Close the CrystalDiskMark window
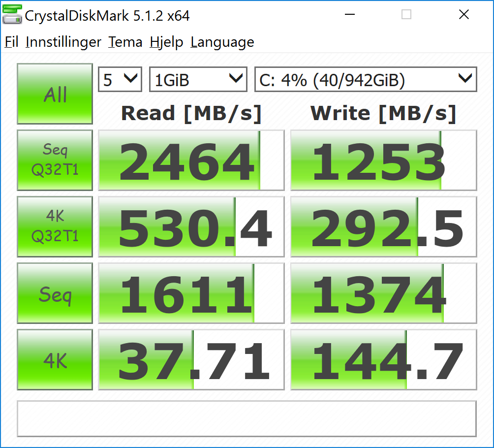This screenshot has width=494, height=448. coord(464,14)
